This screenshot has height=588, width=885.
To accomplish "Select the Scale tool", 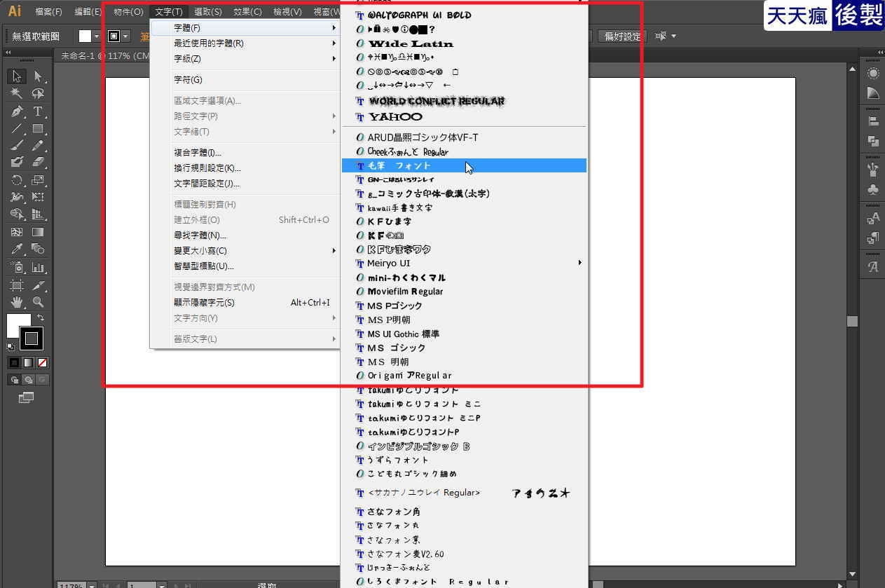I will (x=38, y=180).
